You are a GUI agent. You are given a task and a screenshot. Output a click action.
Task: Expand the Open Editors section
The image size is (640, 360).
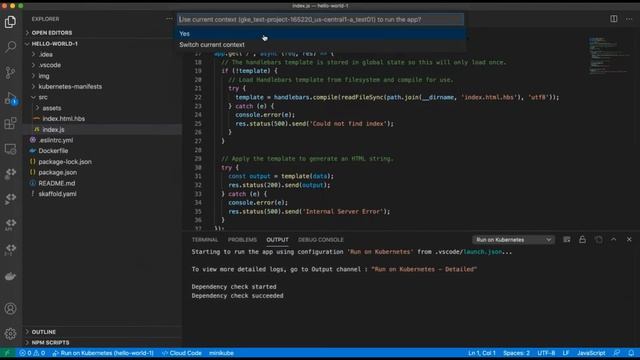click(x=102, y=33)
